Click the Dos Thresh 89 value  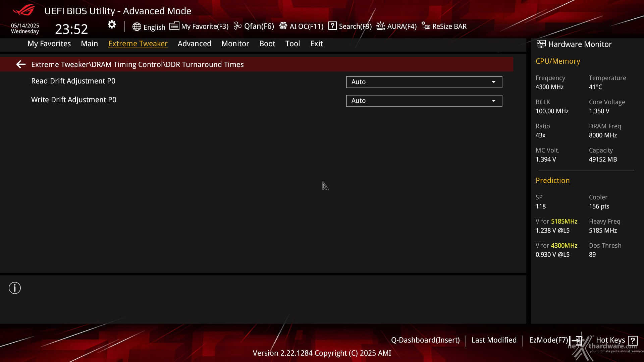coord(592,255)
